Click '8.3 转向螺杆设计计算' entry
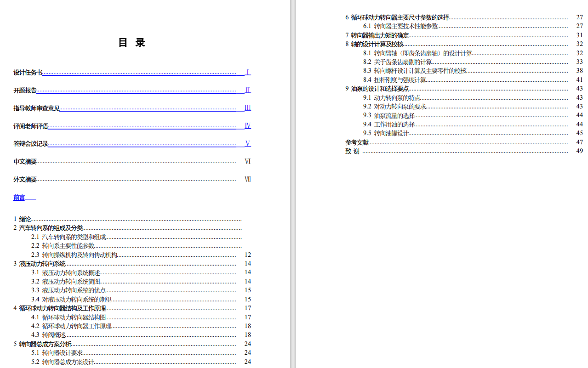This screenshot has height=368, width=588. (473, 71)
